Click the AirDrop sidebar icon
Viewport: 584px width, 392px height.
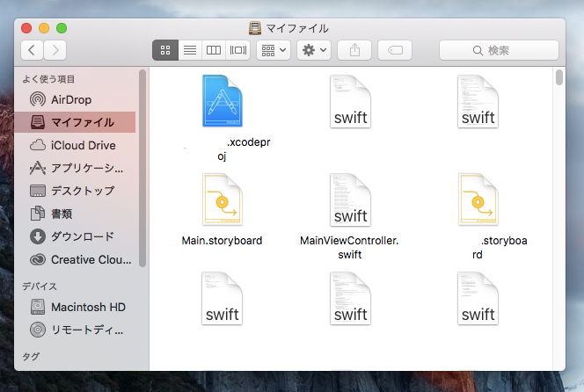(x=38, y=100)
